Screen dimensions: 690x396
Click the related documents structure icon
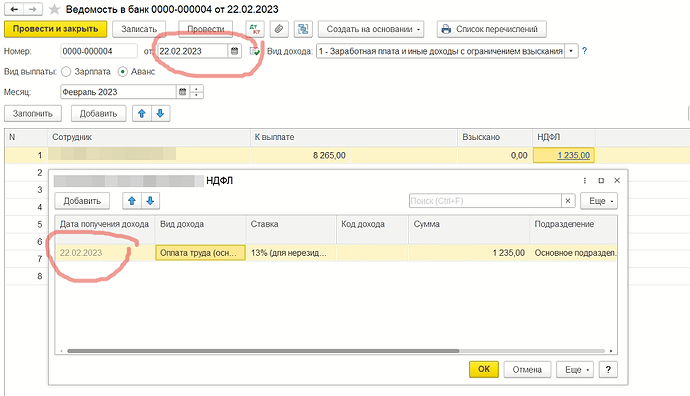[x=303, y=29]
